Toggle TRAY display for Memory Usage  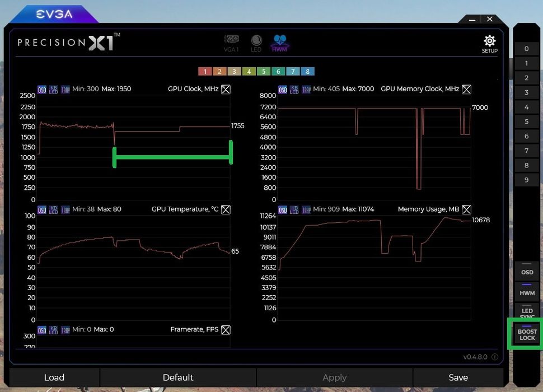306,209
